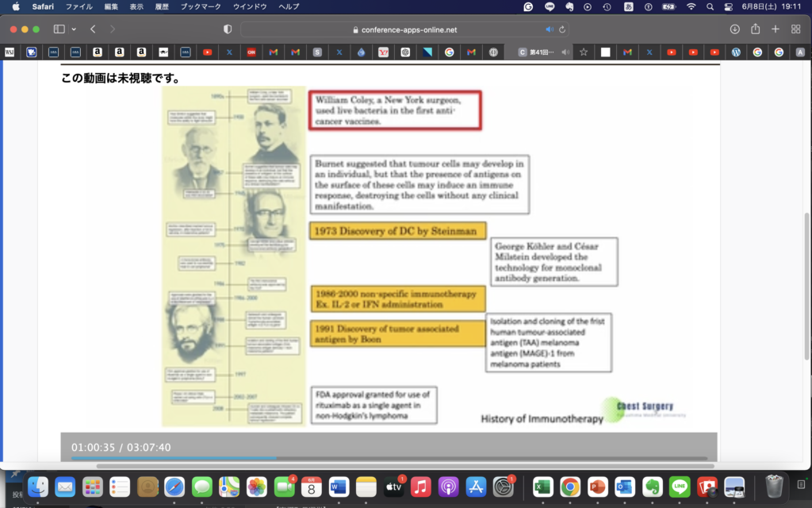This screenshot has height=508, width=812.
Task: Click the video slide to play or pause
Action: (x=389, y=254)
